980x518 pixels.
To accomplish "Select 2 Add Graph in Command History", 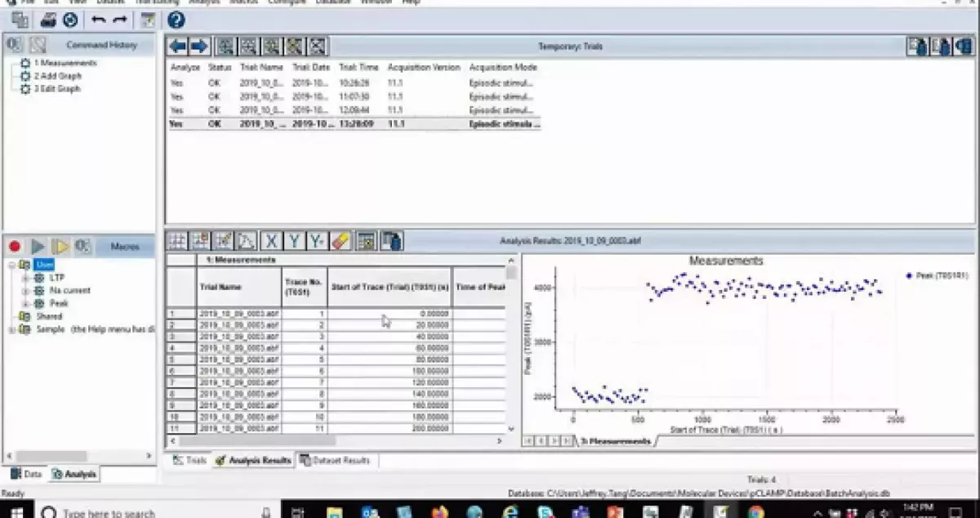I will click(57, 76).
